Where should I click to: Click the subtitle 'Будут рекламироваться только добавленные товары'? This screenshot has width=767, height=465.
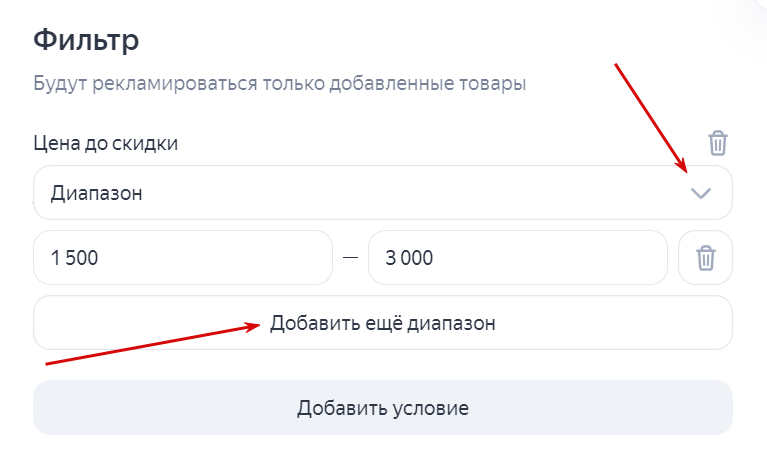coord(280,84)
